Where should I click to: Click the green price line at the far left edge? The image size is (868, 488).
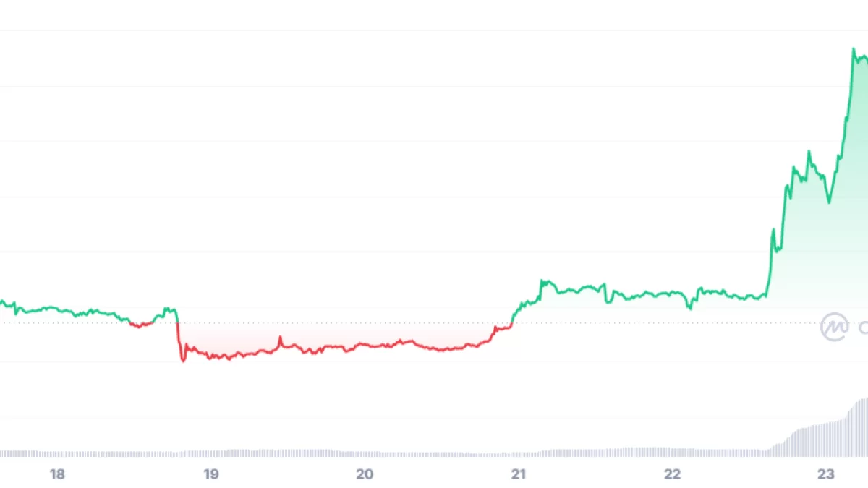click(2, 301)
